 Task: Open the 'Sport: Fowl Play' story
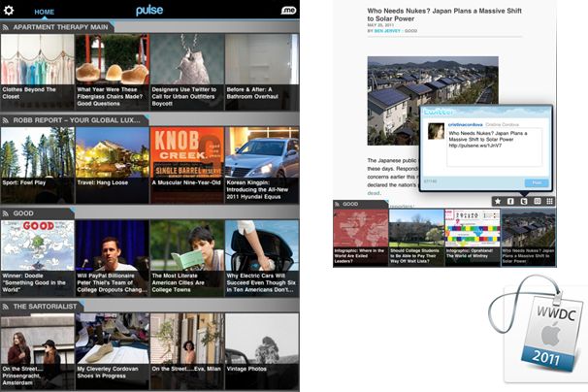38,165
